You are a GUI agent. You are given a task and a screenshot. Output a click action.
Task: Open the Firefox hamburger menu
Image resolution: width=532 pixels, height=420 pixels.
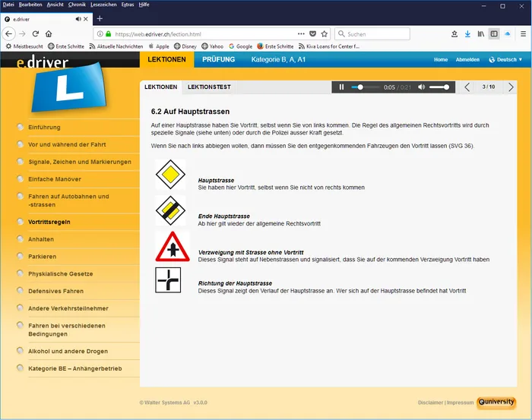coord(521,33)
